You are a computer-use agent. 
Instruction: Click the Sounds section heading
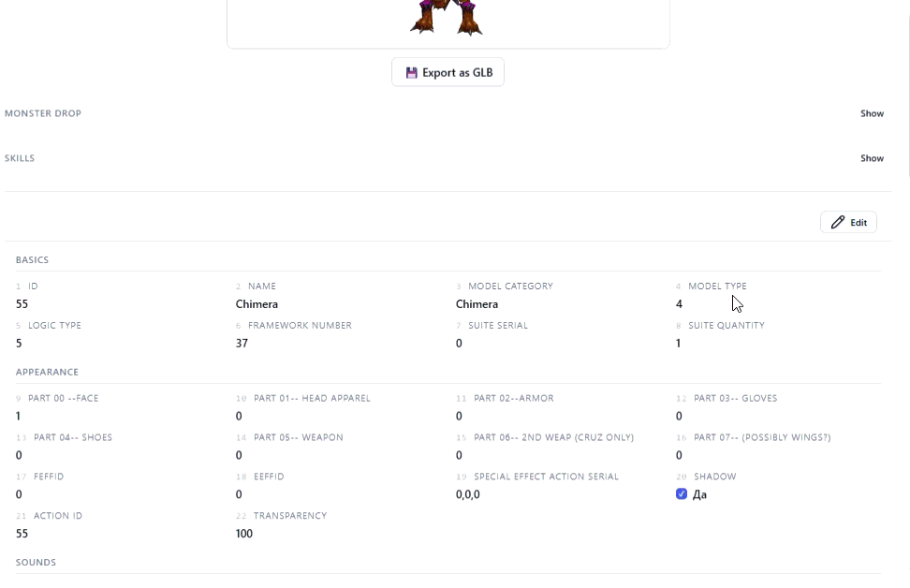click(x=36, y=563)
